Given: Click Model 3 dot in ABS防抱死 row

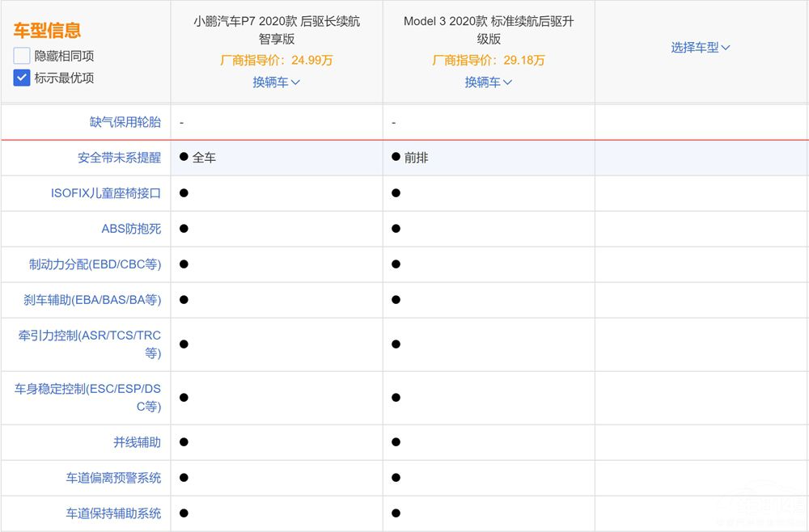Looking at the screenshot, I should click(x=396, y=228).
